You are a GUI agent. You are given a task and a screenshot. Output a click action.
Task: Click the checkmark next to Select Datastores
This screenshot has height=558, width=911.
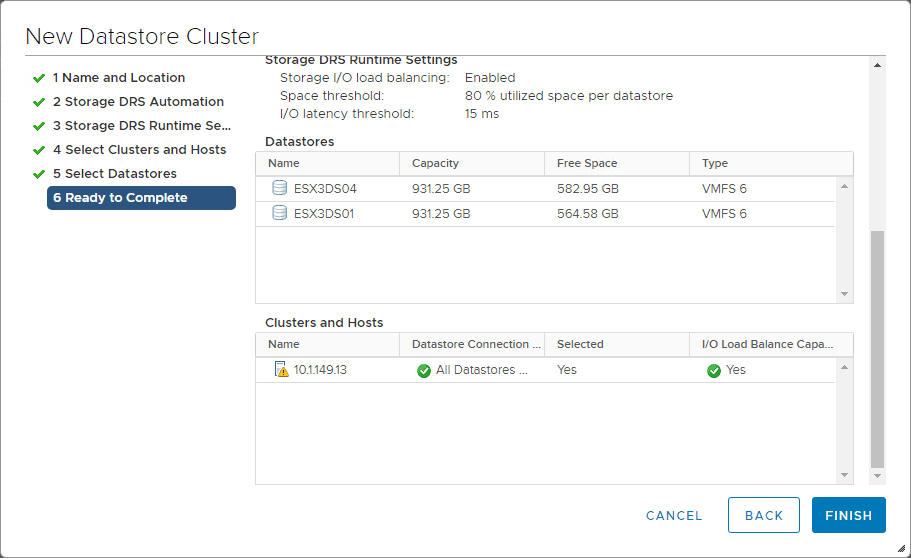click(x=39, y=174)
